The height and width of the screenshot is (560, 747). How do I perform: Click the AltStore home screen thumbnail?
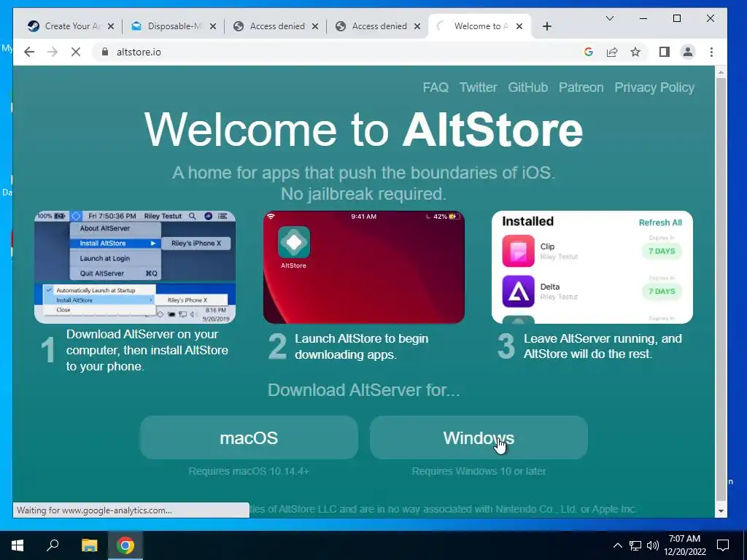pyautogui.click(x=364, y=267)
